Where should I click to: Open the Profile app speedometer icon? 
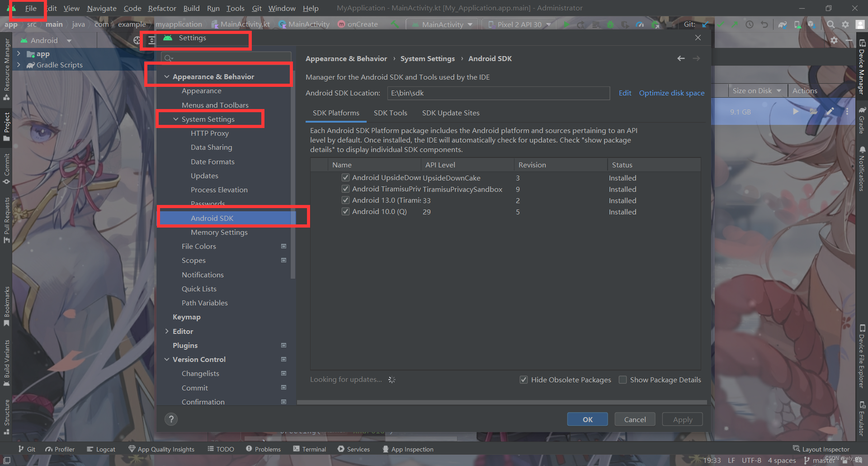640,24
